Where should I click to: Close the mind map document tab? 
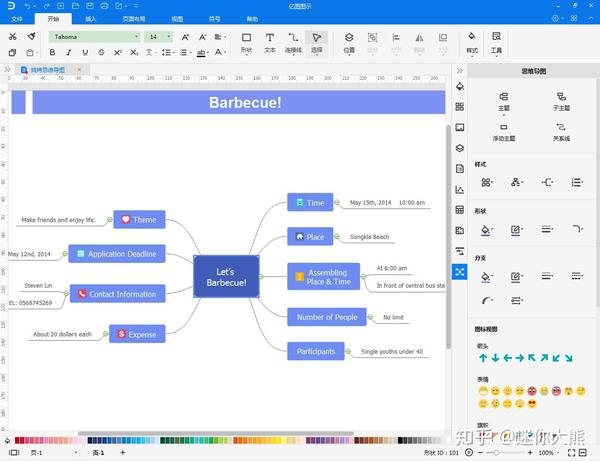point(79,70)
